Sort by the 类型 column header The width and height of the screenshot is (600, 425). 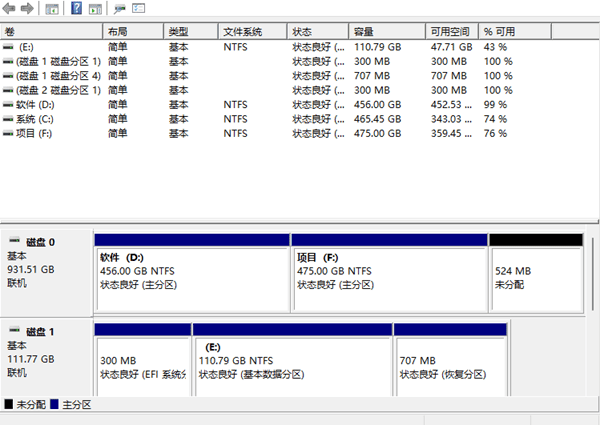point(191,31)
